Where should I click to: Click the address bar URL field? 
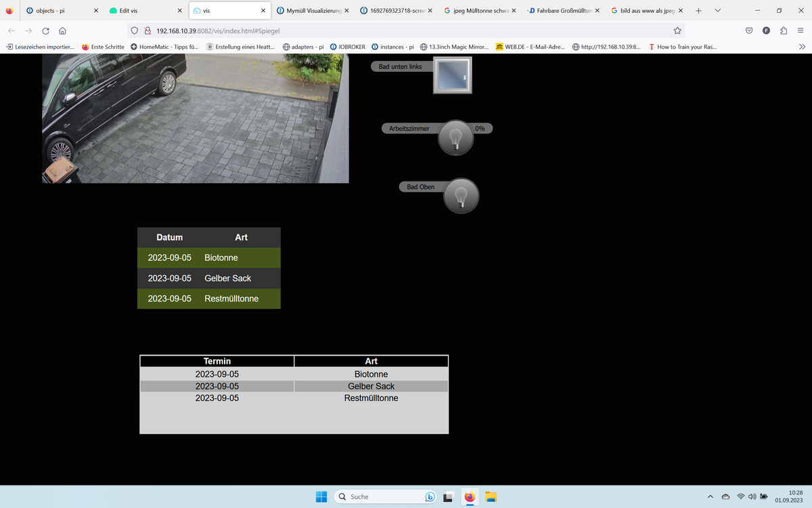click(406, 30)
